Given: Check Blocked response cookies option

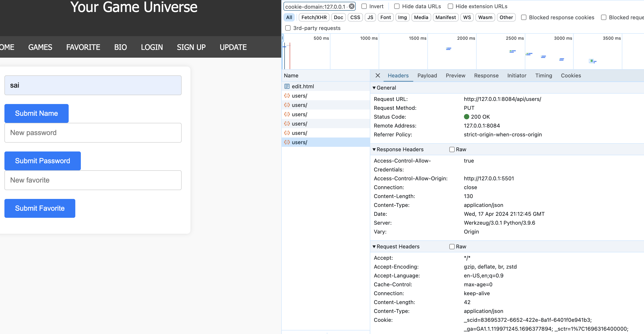Looking at the screenshot, I should coord(524,17).
